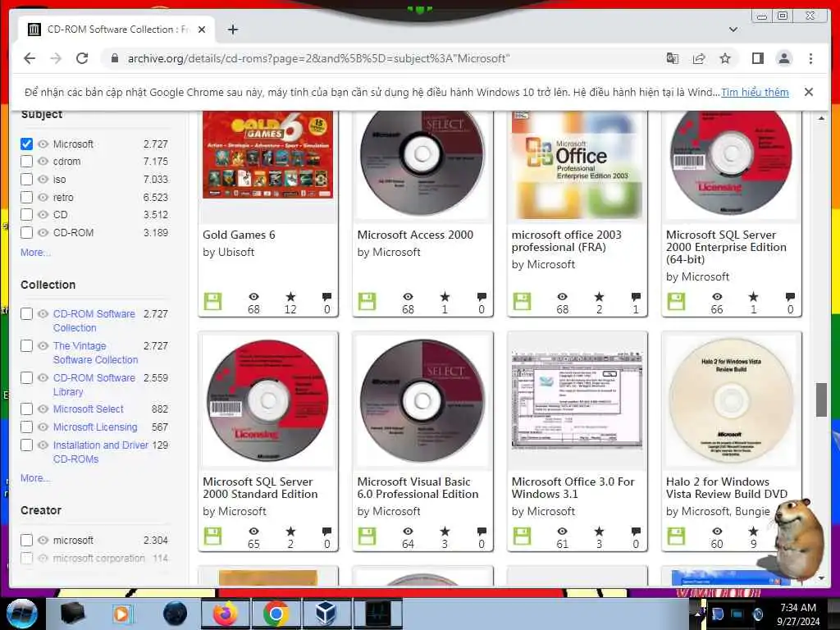Tick the retro subject checkbox
This screenshot has height=630, width=840.
click(26, 197)
